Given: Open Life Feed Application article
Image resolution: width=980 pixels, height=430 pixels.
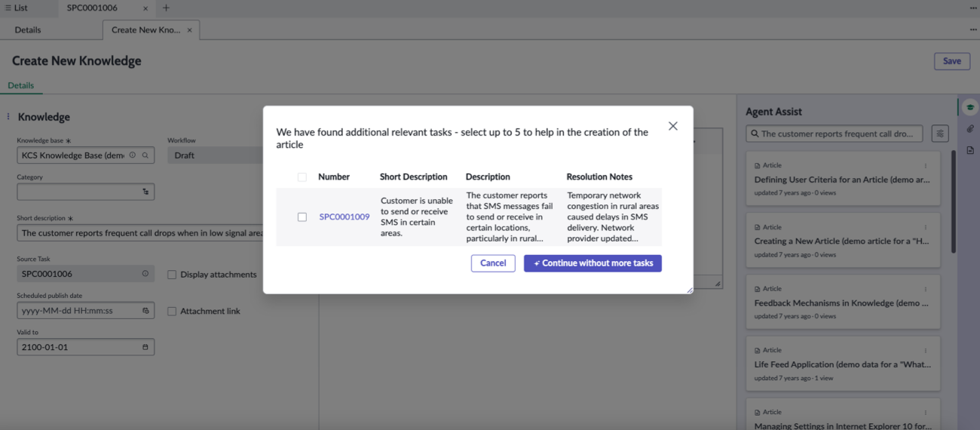Looking at the screenshot, I should [x=843, y=364].
